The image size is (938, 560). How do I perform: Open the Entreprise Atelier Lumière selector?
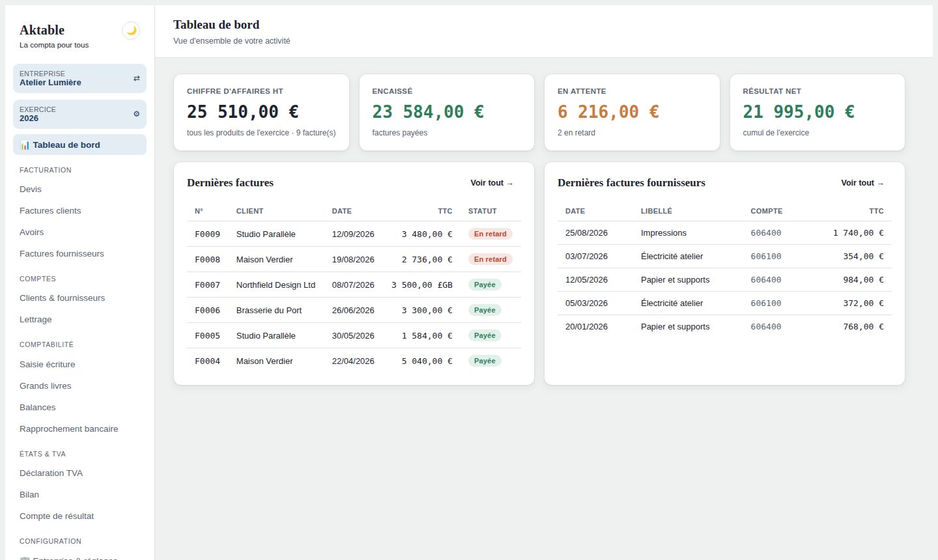coord(79,78)
